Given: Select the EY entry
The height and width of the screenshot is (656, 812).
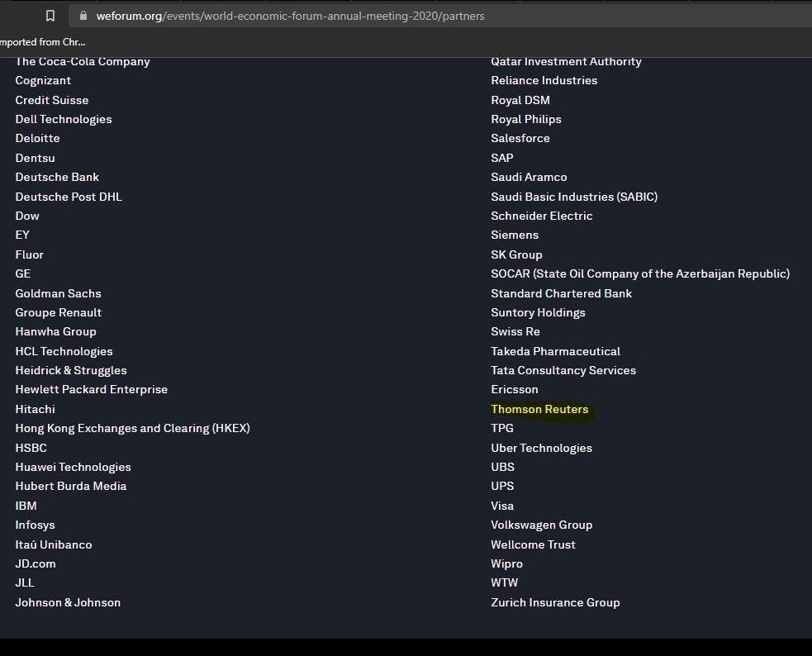Looking at the screenshot, I should [x=22, y=235].
